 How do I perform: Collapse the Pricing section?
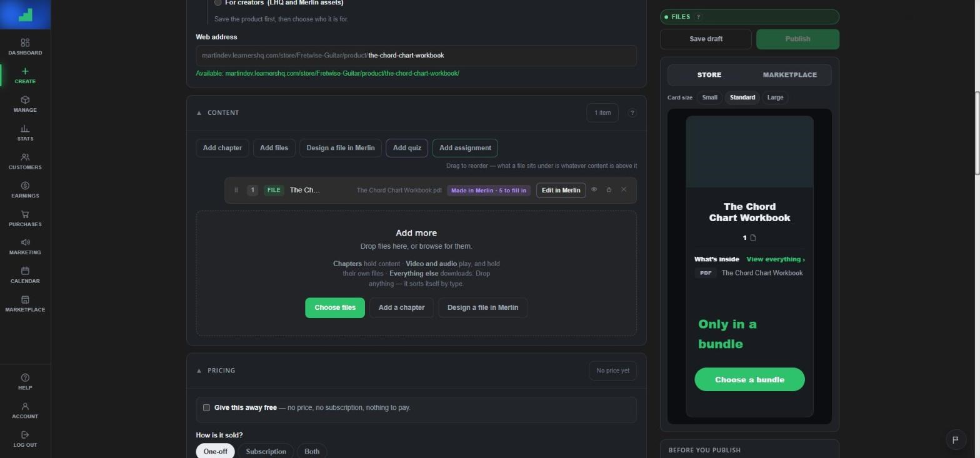199,371
